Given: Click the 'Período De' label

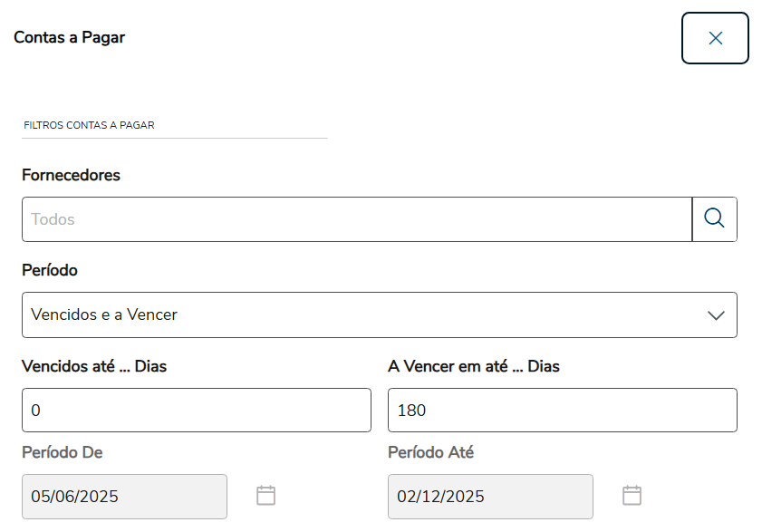Looking at the screenshot, I should point(62,452).
